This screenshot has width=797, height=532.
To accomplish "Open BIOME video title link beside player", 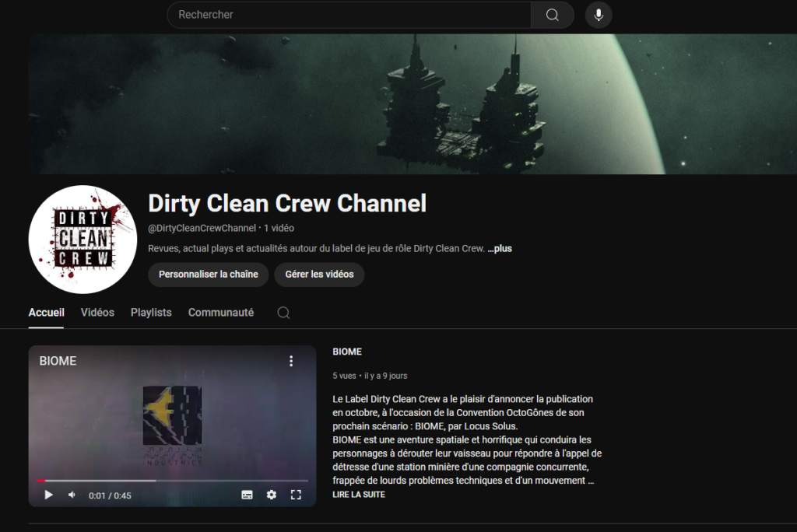I will pyautogui.click(x=347, y=352).
